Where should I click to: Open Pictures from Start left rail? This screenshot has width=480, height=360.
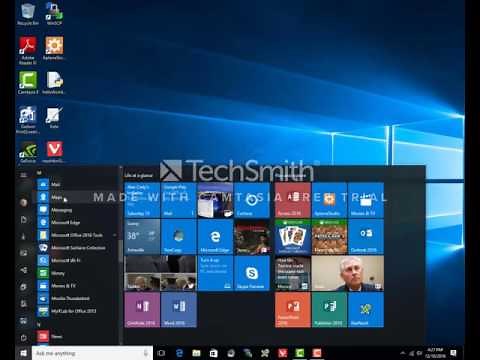[x=23, y=253]
